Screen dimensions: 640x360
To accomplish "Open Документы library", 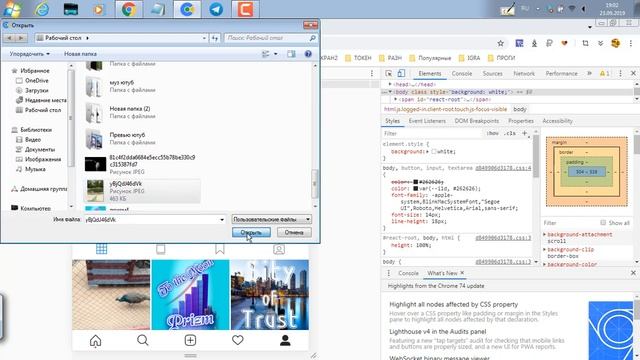I will coord(40,149).
